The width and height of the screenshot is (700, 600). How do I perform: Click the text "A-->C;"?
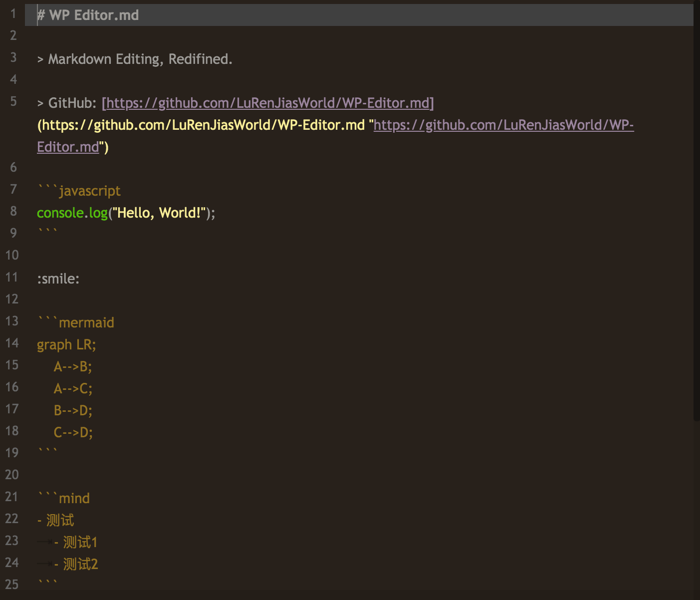(x=73, y=389)
